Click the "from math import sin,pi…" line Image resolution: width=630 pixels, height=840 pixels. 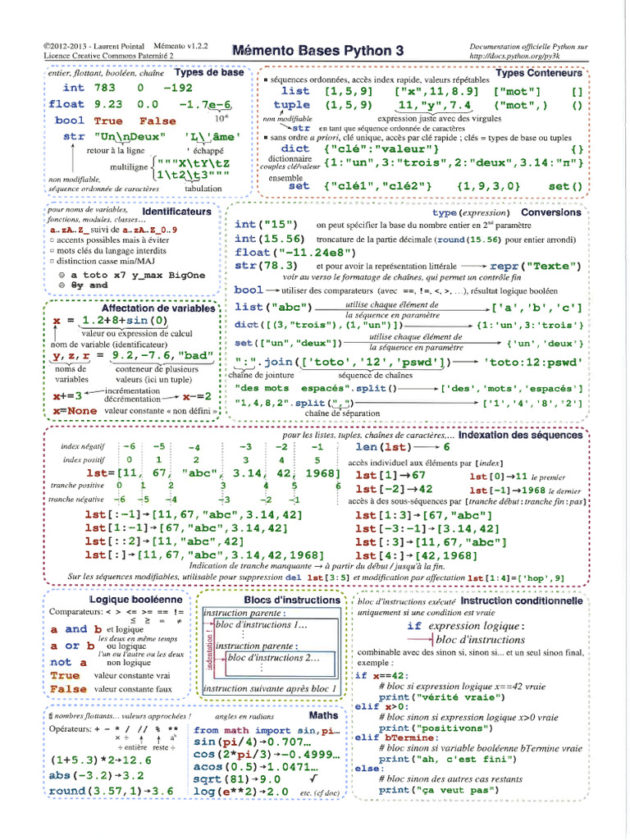pos(267,731)
